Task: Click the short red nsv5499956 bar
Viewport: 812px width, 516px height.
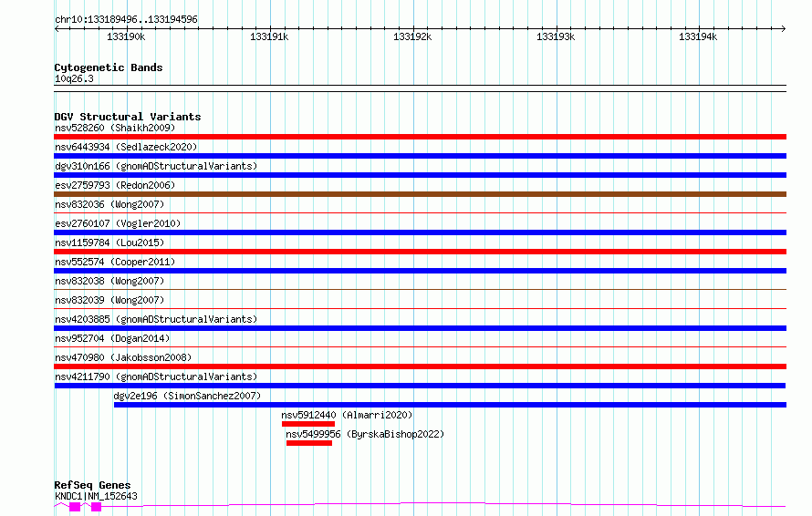Action: pos(309,443)
